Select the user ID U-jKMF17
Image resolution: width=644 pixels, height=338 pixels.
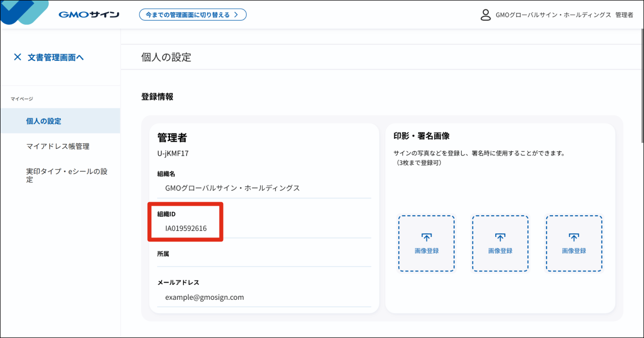(x=173, y=153)
